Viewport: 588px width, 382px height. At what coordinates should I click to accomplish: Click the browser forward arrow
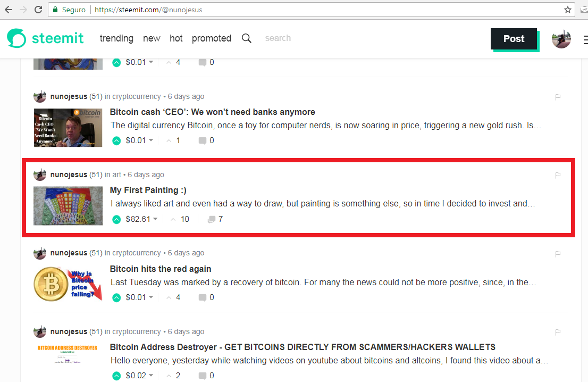coord(23,10)
